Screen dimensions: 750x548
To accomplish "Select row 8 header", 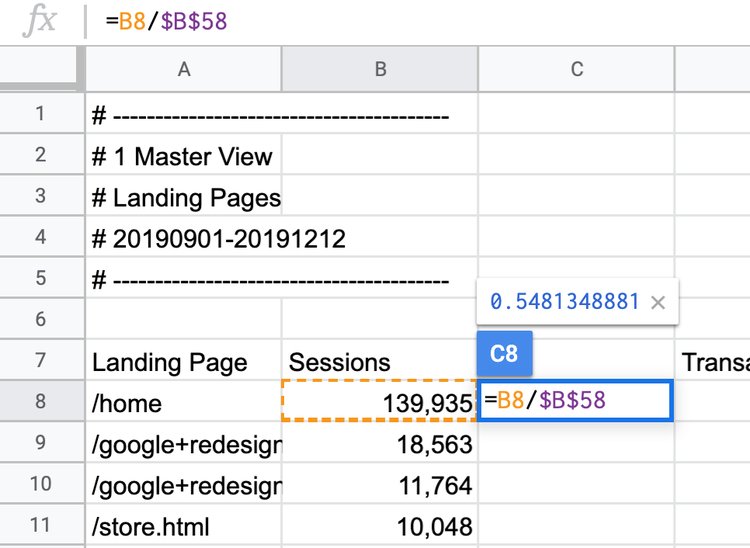I will pyautogui.click(x=41, y=401).
